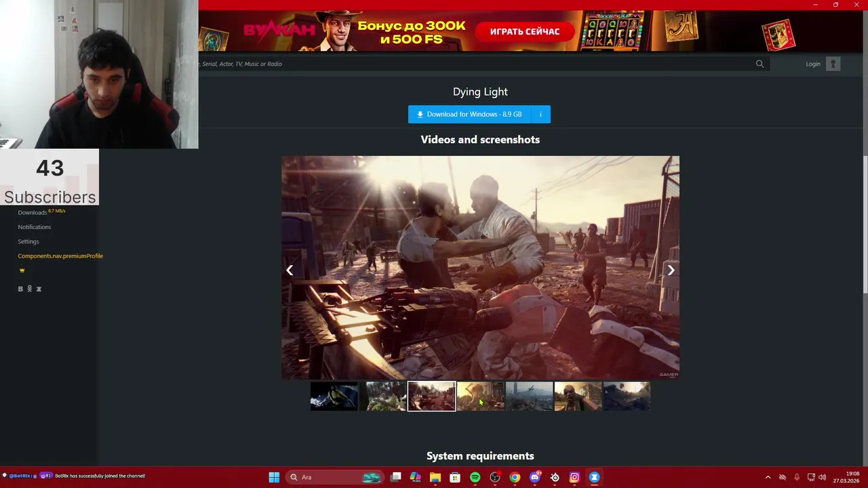This screenshot has width=868, height=488.
Task: Click the "ИГРАТЬ СЕЙЧАС" ad banner button
Action: click(x=525, y=31)
